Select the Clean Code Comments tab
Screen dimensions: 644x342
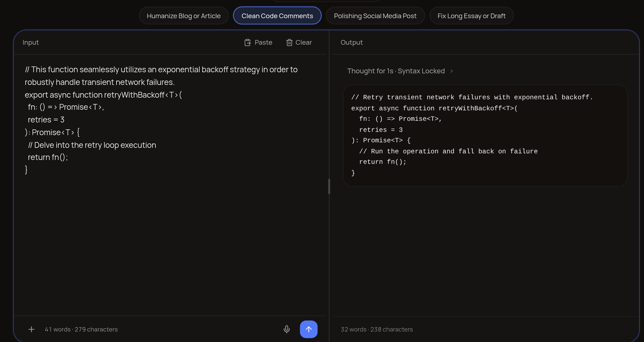pos(277,16)
